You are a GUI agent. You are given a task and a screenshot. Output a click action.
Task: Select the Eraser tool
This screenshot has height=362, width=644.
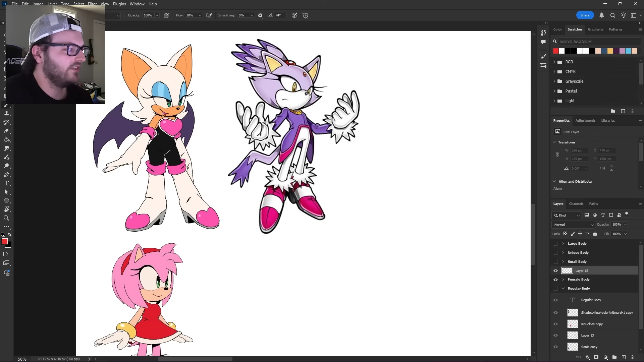(6, 131)
